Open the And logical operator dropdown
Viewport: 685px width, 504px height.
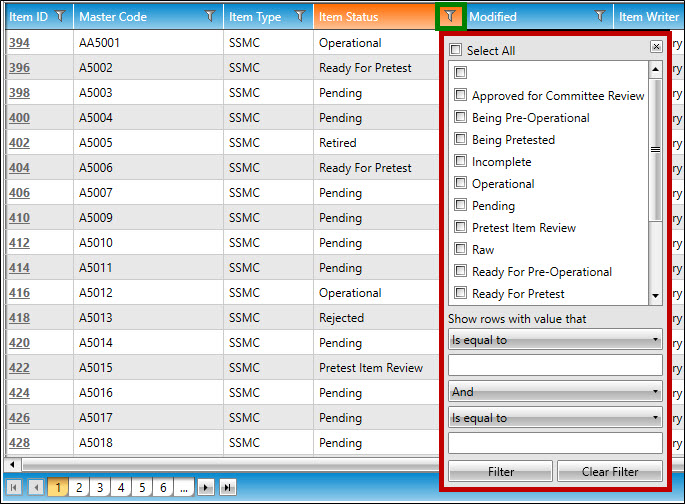click(555, 392)
